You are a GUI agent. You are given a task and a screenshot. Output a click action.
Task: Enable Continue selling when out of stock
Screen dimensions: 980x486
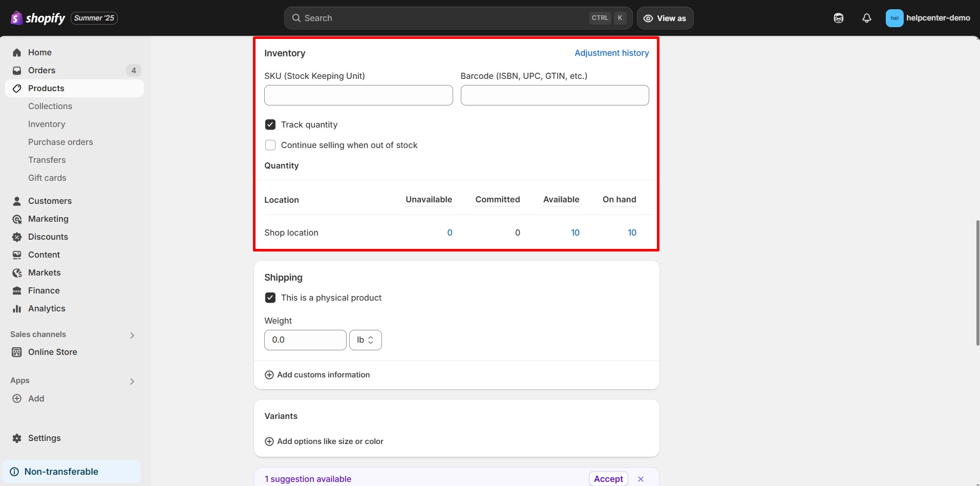pyautogui.click(x=270, y=145)
